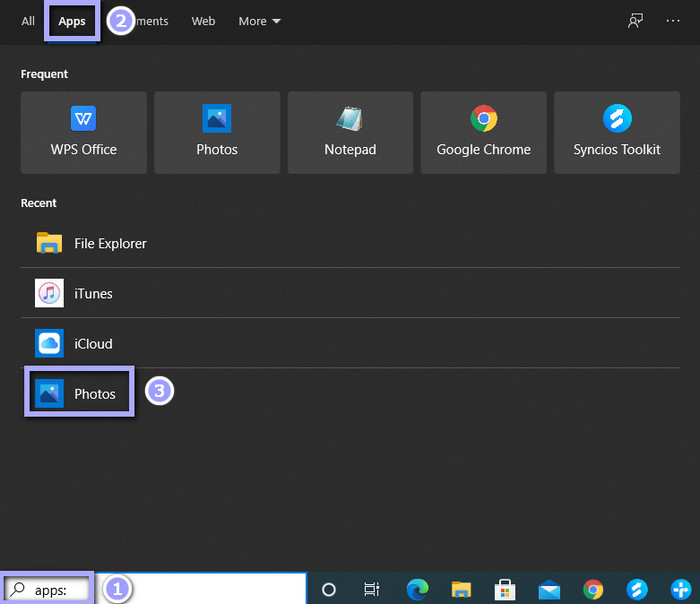Launch Microsoft Edge from taskbar
The height and width of the screenshot is (604, 700).
coord(417,590)
